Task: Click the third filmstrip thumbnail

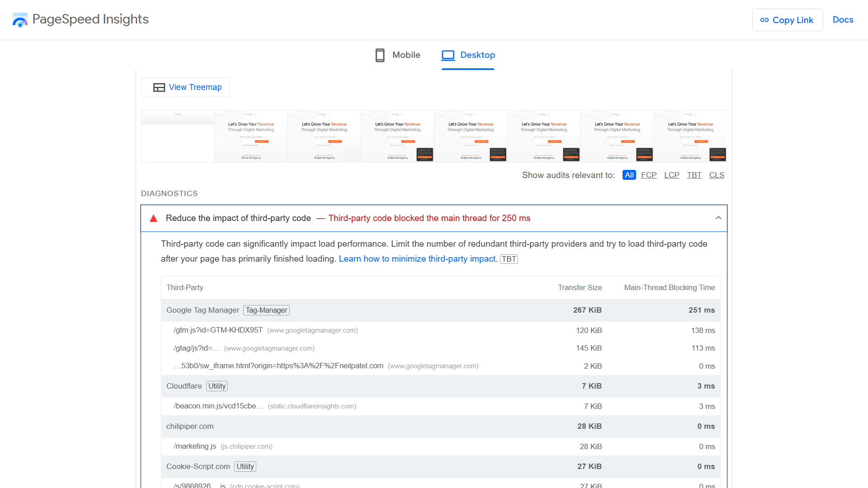Action: (x=324, y=136)
